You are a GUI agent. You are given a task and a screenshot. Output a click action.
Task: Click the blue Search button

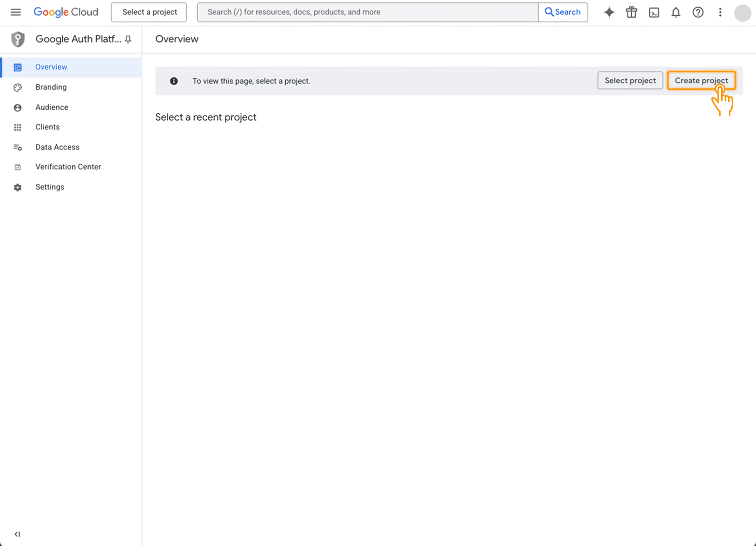click(563, 12)
